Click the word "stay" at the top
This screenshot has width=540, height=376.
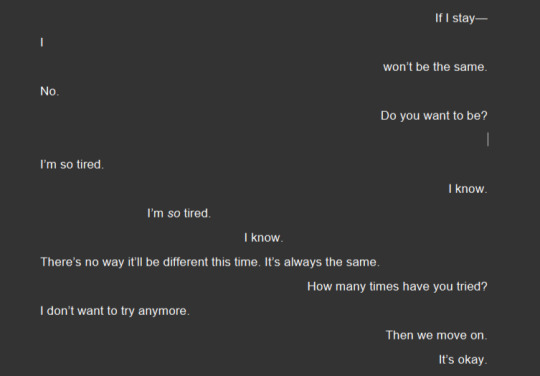point(464,19)
